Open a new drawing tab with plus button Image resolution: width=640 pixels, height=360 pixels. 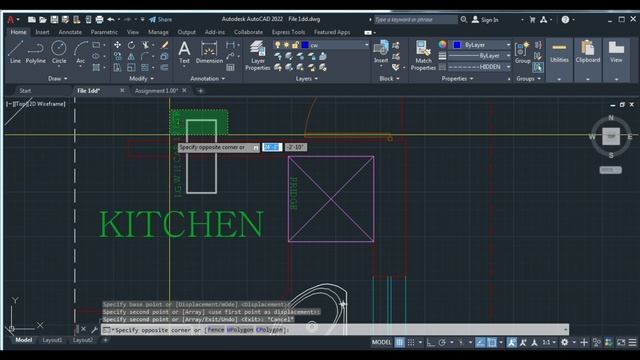click(x=200, y=91)
